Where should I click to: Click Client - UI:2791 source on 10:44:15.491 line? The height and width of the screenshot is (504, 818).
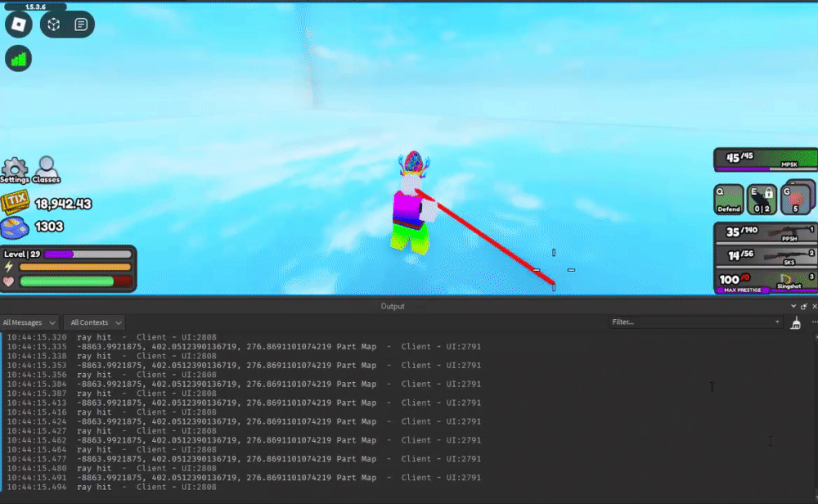tap(441, 477)
